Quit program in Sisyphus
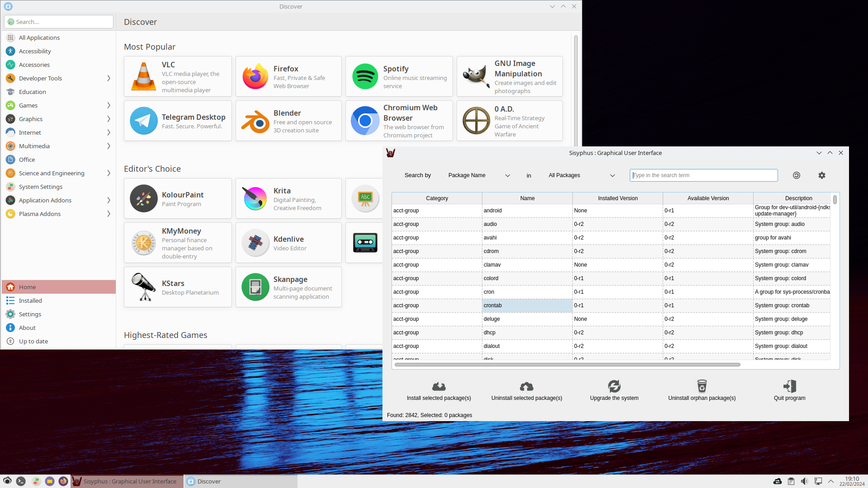 pyautogui.click(x=789, y=391)
